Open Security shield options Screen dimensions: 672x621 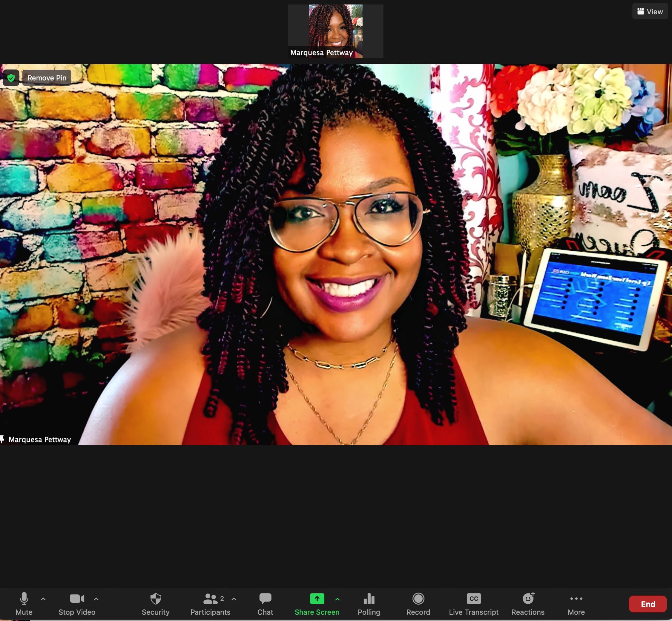pyautogui.click(x=156, y=603)
